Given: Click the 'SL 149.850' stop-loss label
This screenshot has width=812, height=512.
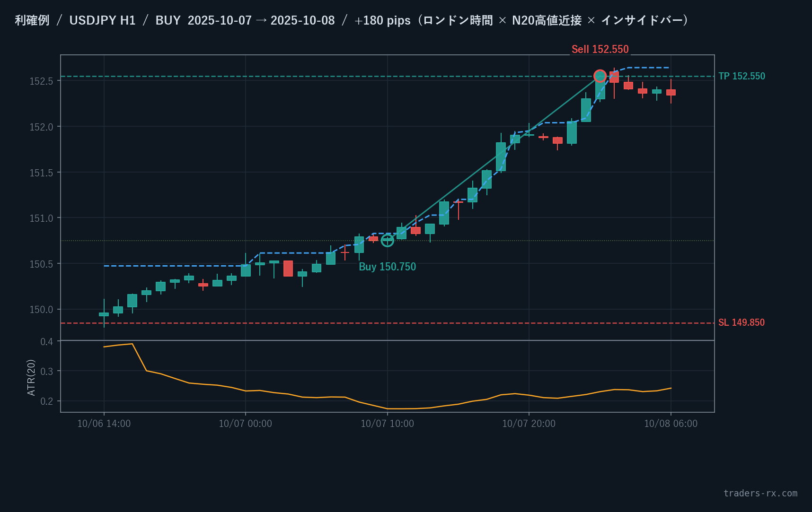Looking at the screenshot, I should click(x=741, y=322).
